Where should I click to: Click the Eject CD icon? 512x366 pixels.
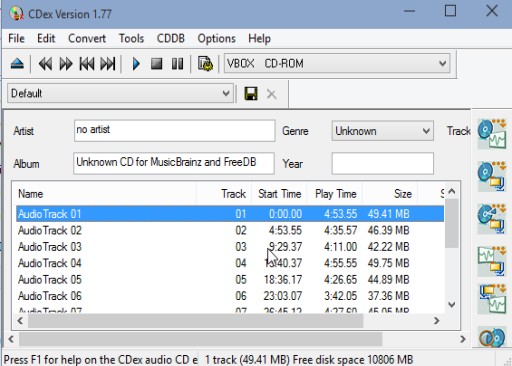pos(17,63)
